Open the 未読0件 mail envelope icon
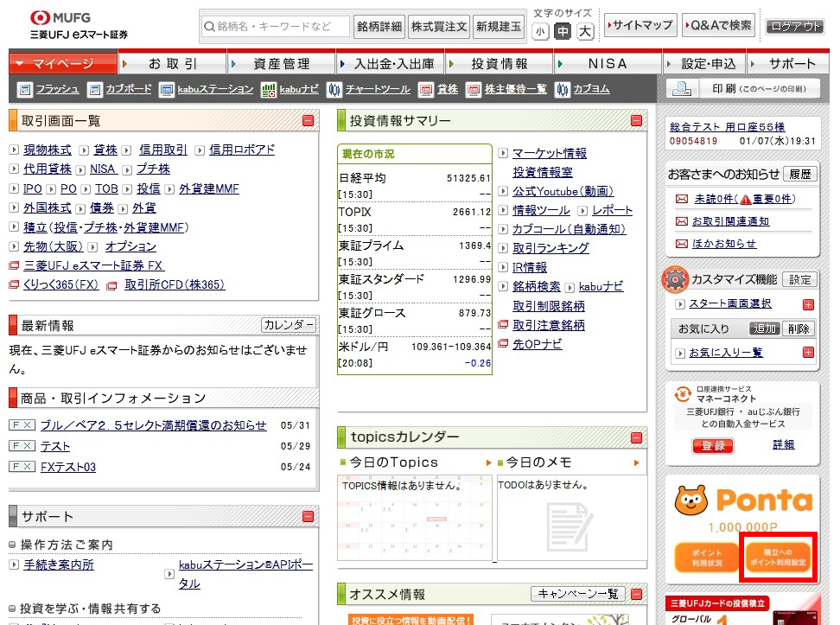The height and width of the screenshot is (625, 840). (x=682, y=199)
